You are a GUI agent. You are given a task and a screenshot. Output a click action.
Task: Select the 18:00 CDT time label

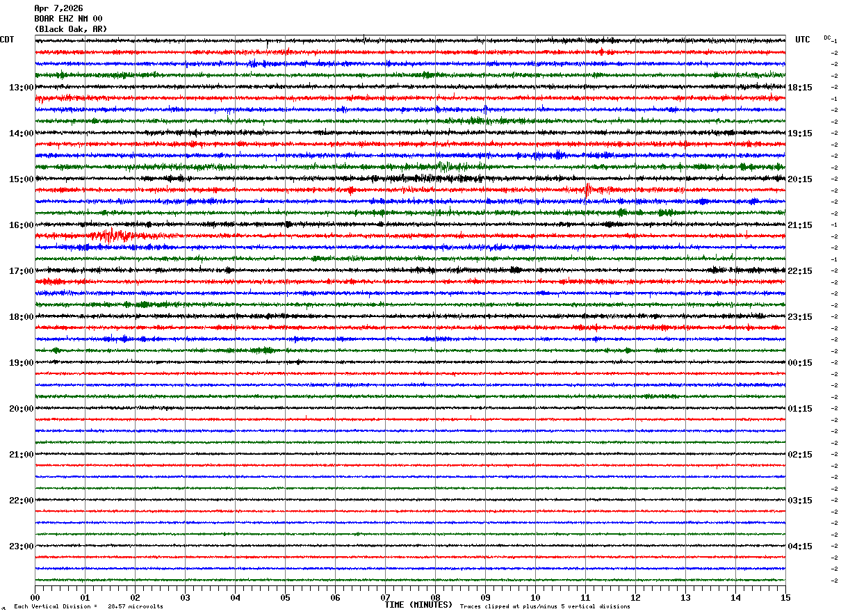pos(22,317)
